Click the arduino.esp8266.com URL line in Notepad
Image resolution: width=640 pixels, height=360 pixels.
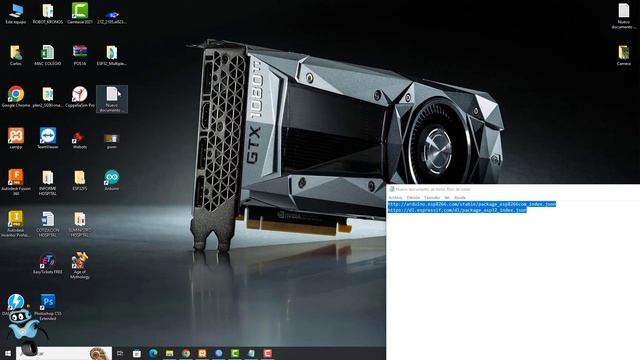tap(471, 204)
